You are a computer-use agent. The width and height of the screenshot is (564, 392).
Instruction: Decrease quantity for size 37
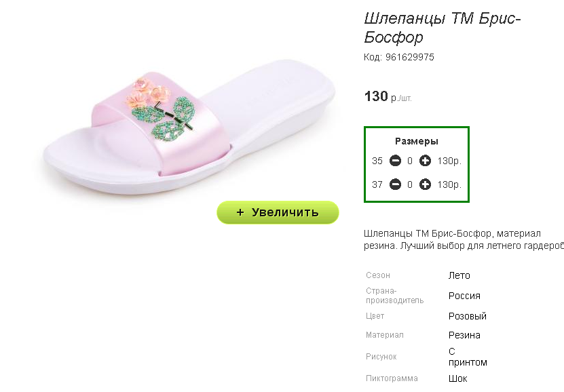coord(395,184)
